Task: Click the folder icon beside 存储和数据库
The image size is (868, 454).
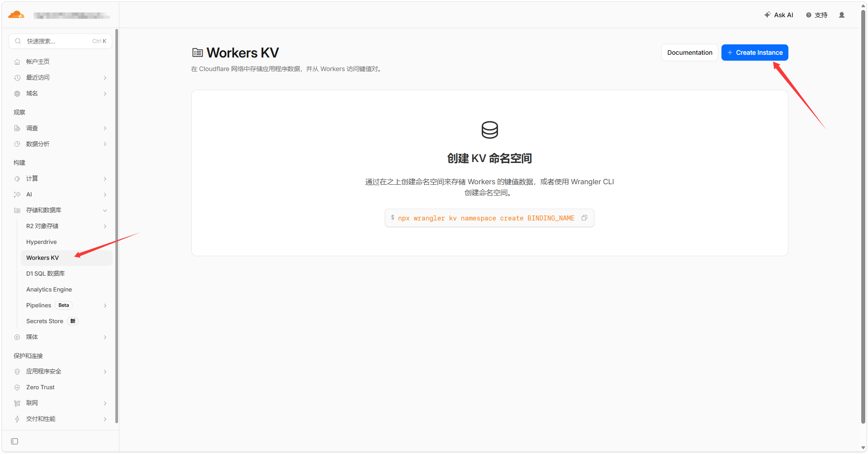Action: click(17, 210)
